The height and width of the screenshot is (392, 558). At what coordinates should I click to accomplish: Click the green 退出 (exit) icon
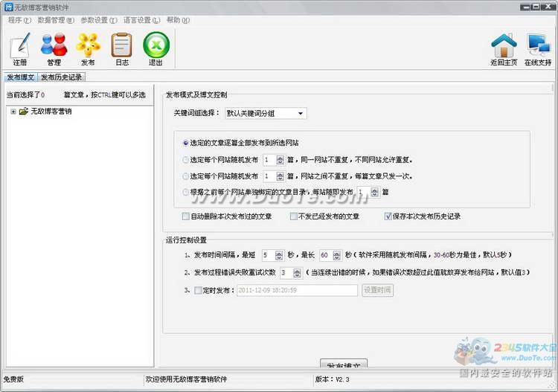(156, 49)
